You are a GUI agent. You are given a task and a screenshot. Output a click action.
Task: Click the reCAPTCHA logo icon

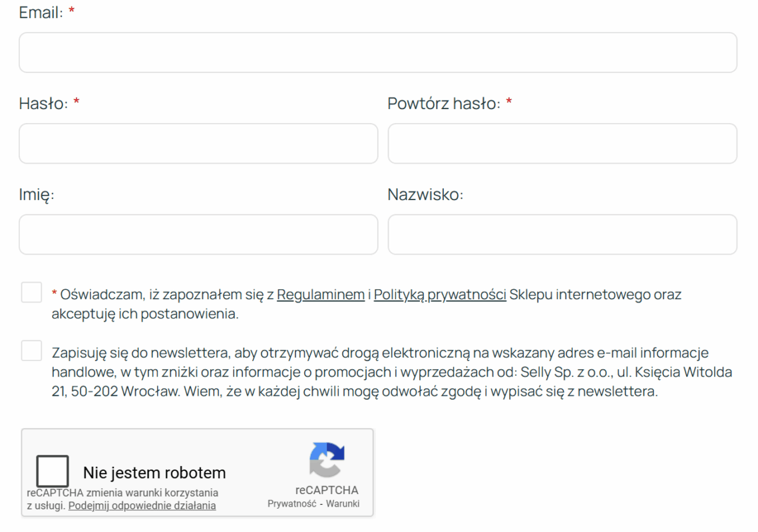tap(327, 460)
